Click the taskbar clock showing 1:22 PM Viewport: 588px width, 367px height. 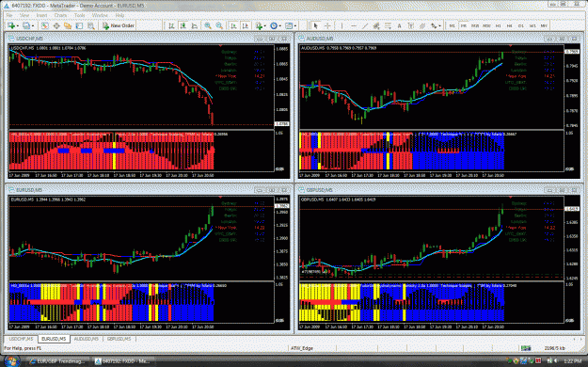point(574,361)
